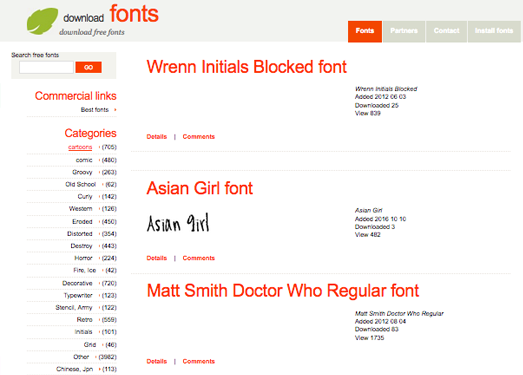The image size is (523, 375).
Task: Select the Typewriter category
Action: [78, 296]
